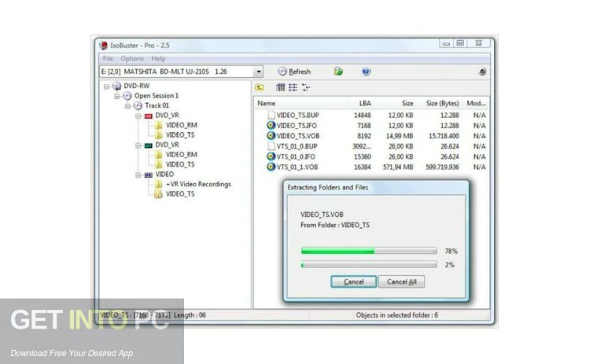Click the blank file icon of VIDEO_TS.BUP
The image size is (604, 364).
tap(271, 115)
